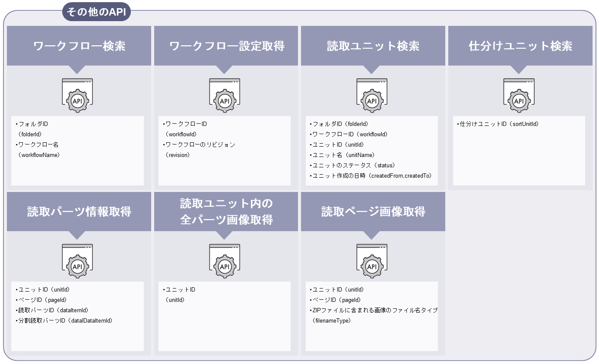The width and height of the screenshot is (599, 364).
Task: Click the その他のAPI title badge
Action: (x=96, y=12)
